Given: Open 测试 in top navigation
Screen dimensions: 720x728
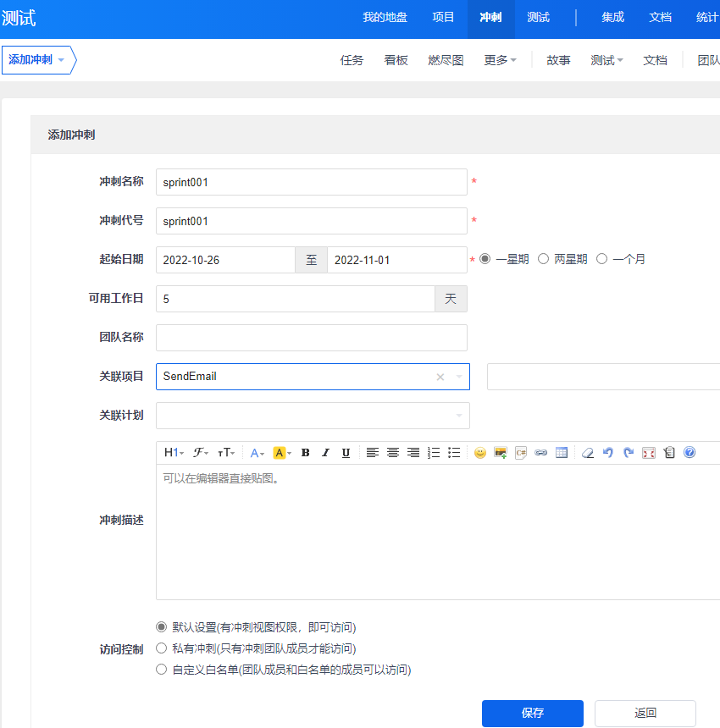Looking at the screenshot, I should [539, 18].
